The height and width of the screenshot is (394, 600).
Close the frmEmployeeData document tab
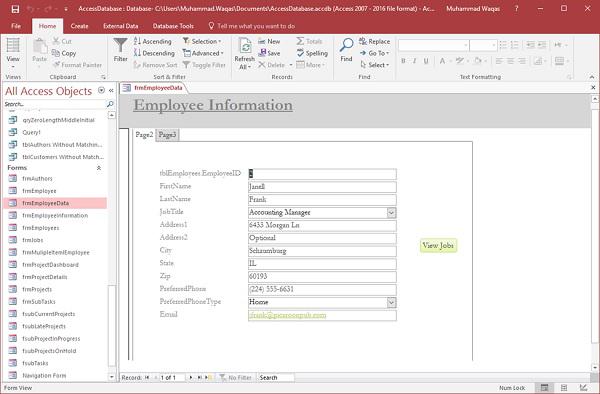(593, 88)
